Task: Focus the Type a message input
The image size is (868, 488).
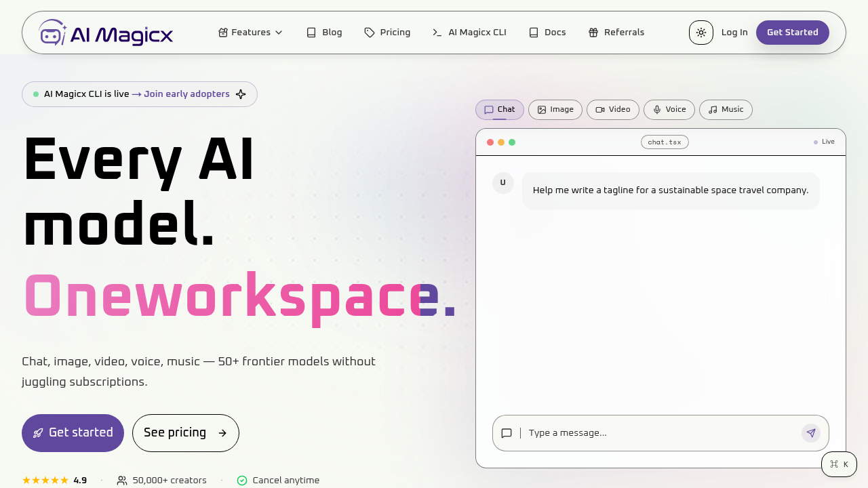Action: click(x=662, y=433)
